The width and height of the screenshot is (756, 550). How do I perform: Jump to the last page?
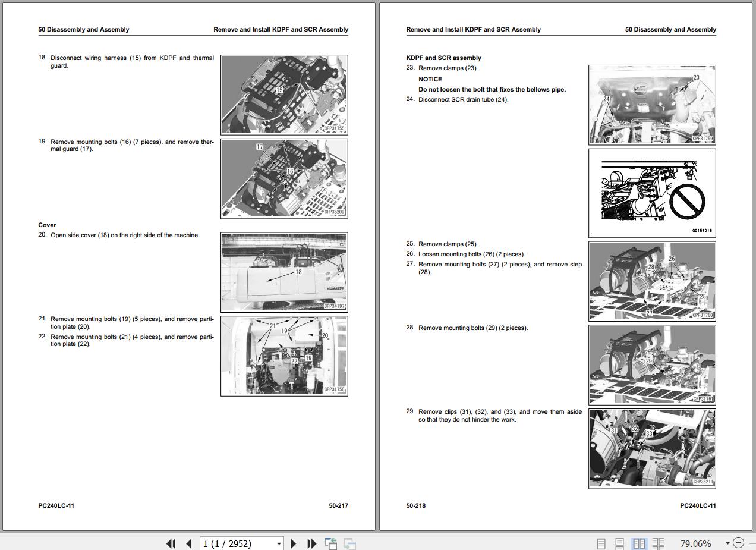pos(311,543)
